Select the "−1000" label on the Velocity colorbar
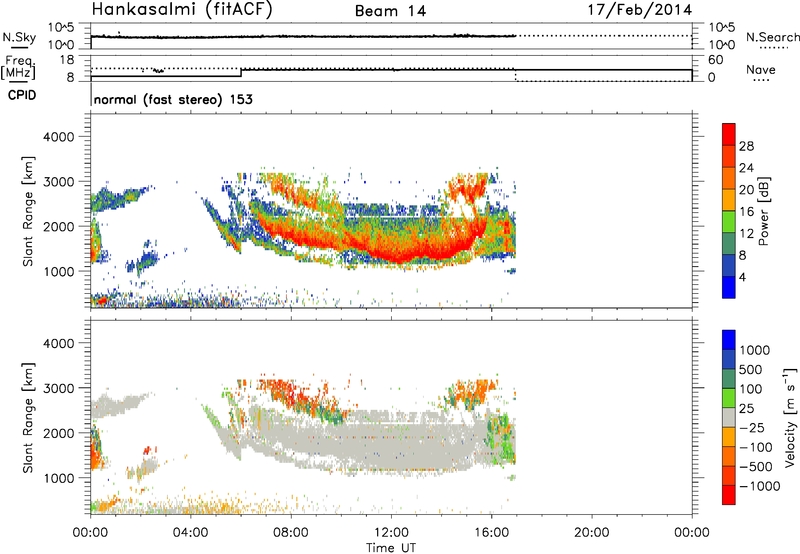Screen dimensions: 800x554 coord(760,486)
